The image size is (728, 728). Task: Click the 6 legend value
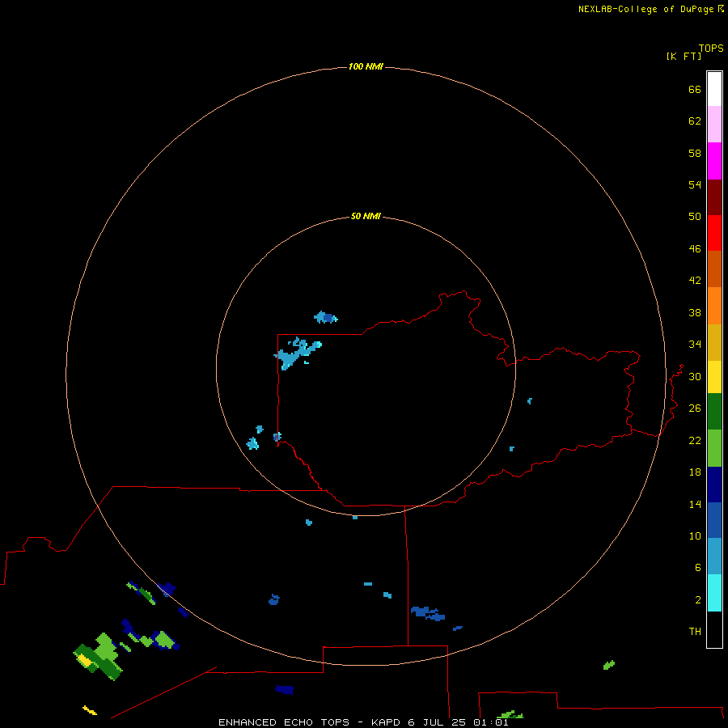click(697, 567)
